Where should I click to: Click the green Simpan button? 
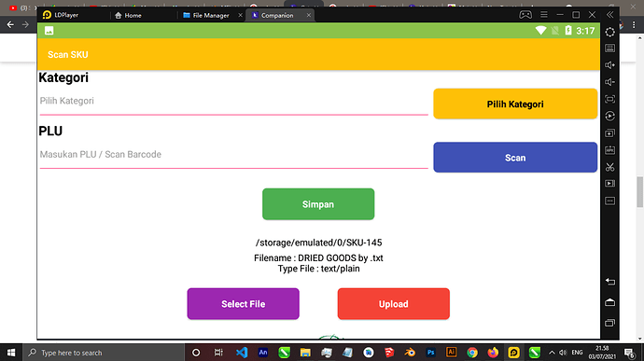tap(318, 204)
